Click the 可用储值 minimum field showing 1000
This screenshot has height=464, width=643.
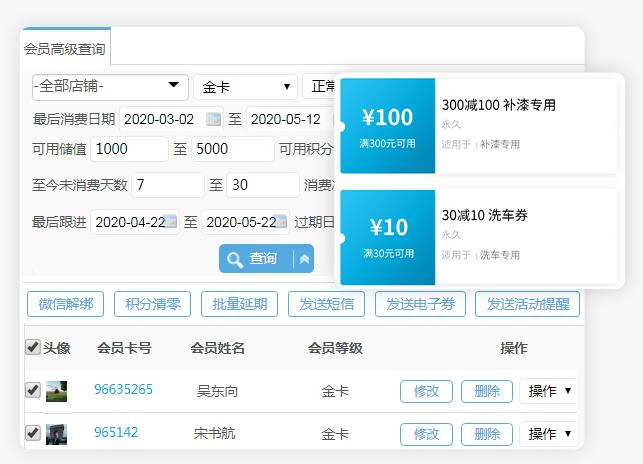pos(129,149)
